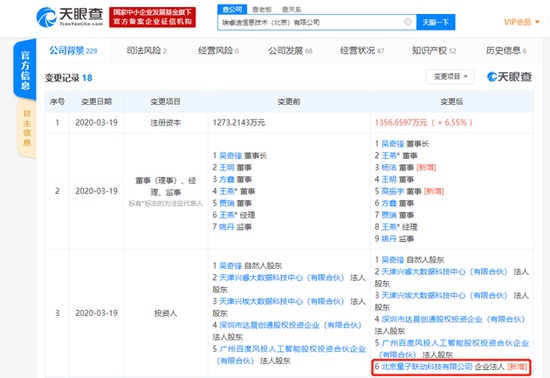The height and width of the screenshot is (378, 550).
Task: Select the 变更后 column header
Action: click(451, 102)
